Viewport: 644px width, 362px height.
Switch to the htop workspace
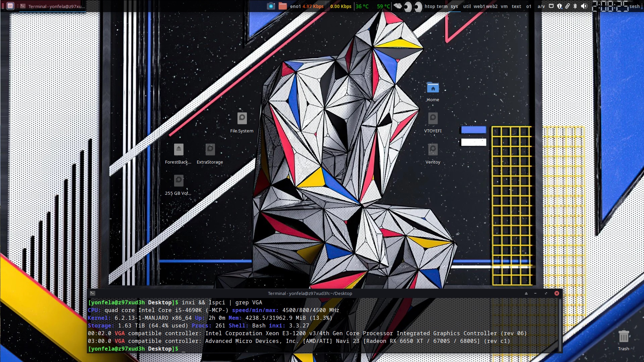(x=430, y=6)
